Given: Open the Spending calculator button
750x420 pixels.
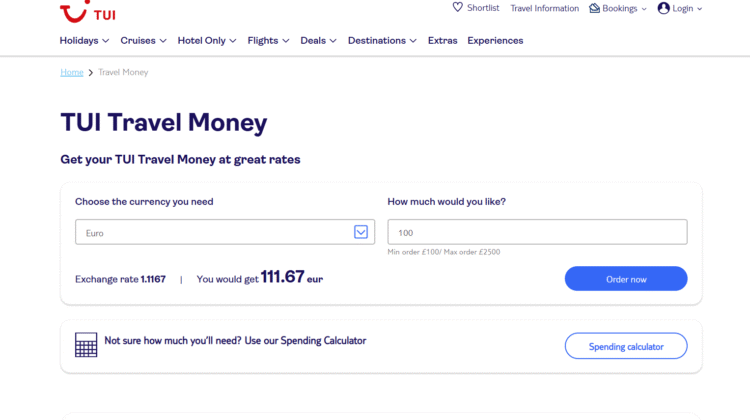Looking at the screenshot, I should coord(626,346).
